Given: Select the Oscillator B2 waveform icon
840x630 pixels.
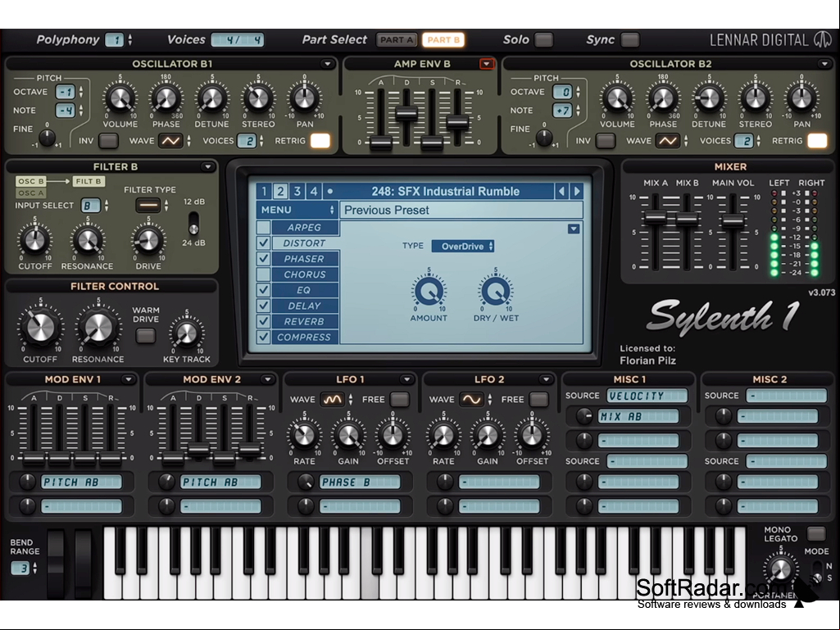Looking at the screenshot, I should point(668,141).
